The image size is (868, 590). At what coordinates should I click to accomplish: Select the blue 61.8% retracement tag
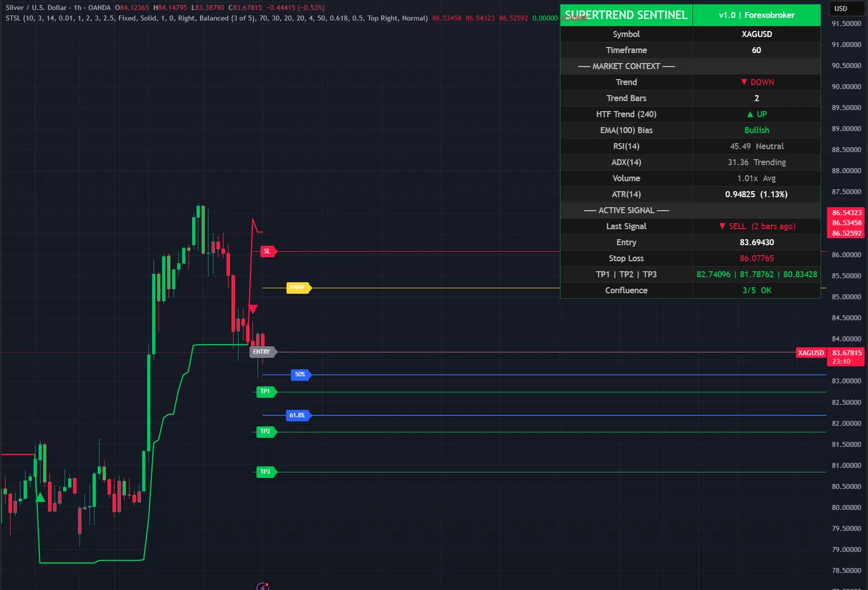(298, 415)
